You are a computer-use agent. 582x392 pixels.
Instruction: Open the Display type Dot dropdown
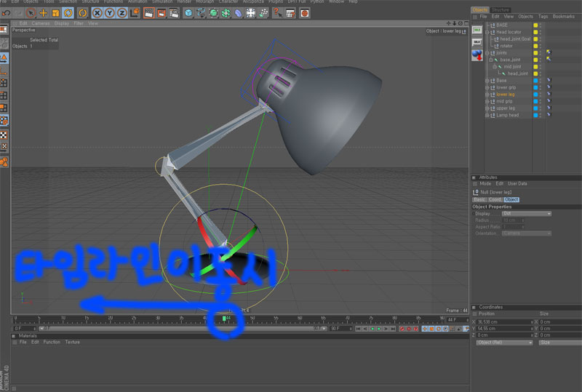click(526, 214)
